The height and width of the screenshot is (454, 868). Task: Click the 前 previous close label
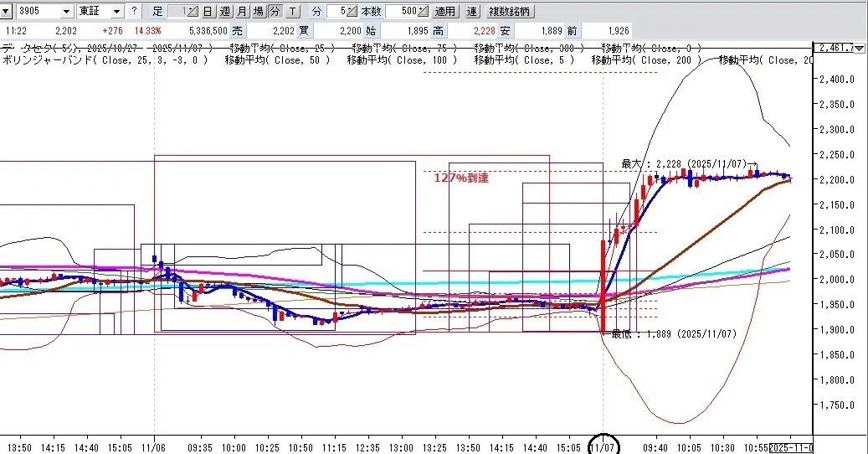tap(572, 31)
